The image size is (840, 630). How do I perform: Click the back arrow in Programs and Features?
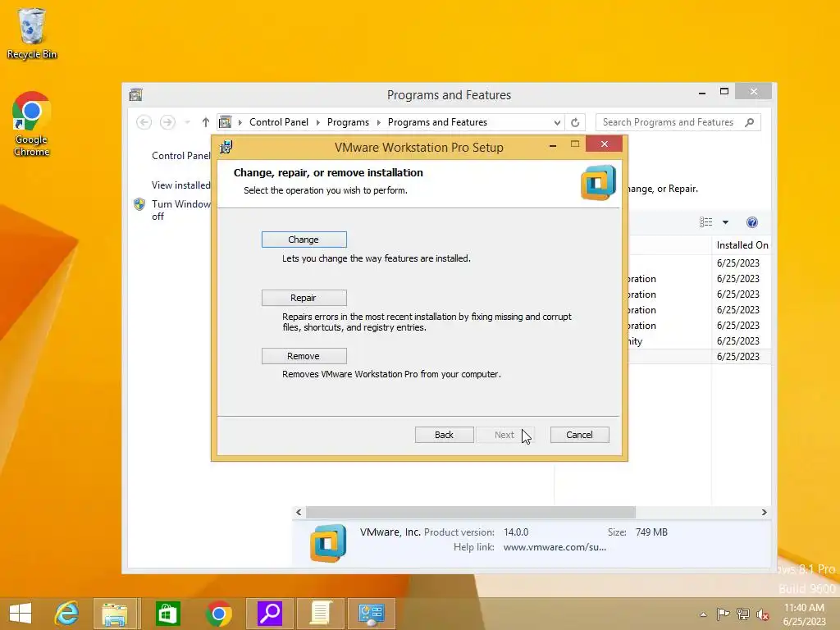(x=144, y=122)
